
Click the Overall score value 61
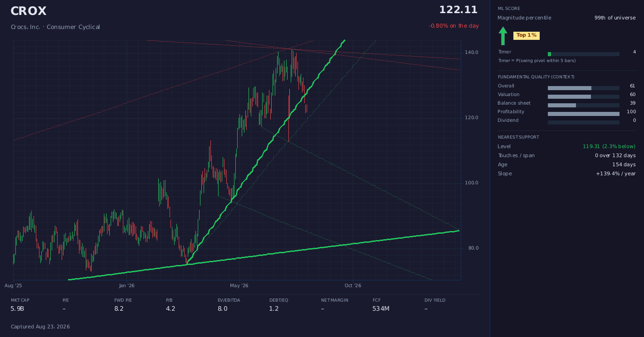tap(633, 86)
